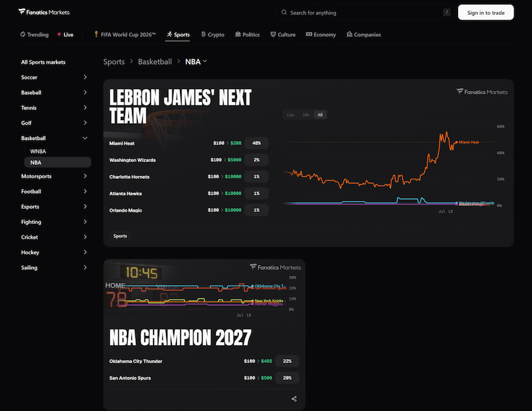The height and width of the screenshot is (411, 532).
Task: Expand the Esports category chevron
Action: 85,207
